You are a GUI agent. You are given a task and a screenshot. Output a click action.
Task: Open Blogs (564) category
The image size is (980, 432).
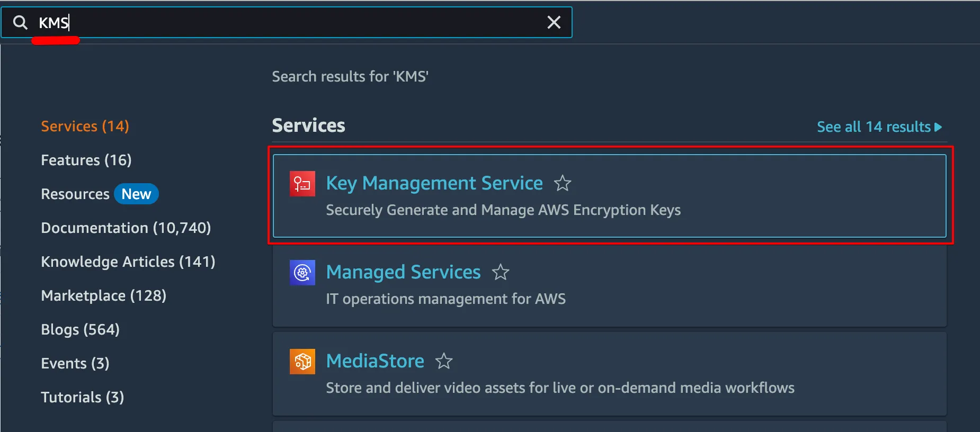(x=80, y=329)
